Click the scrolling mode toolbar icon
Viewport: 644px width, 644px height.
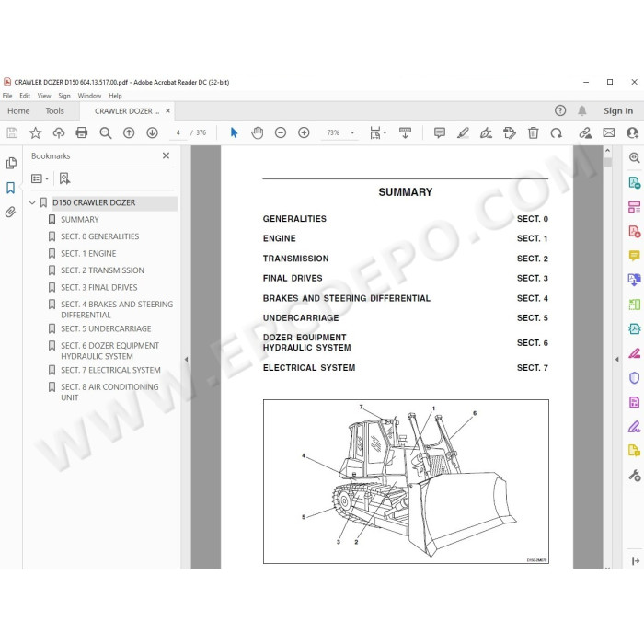click(405, 132)
